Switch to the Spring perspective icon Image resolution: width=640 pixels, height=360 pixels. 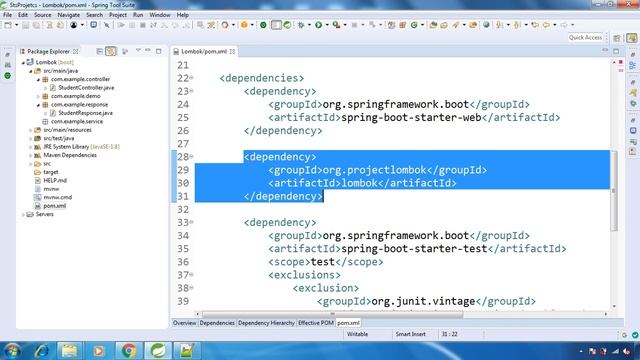pos(632,38)
